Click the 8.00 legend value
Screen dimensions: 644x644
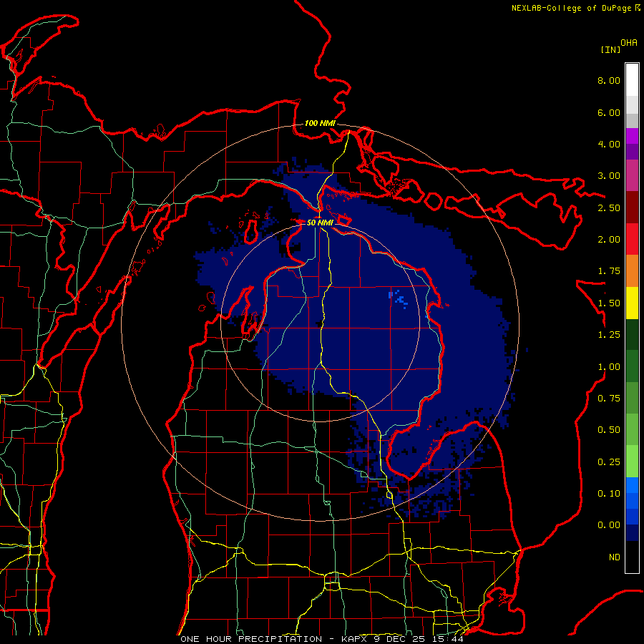(x=609, y=80)
